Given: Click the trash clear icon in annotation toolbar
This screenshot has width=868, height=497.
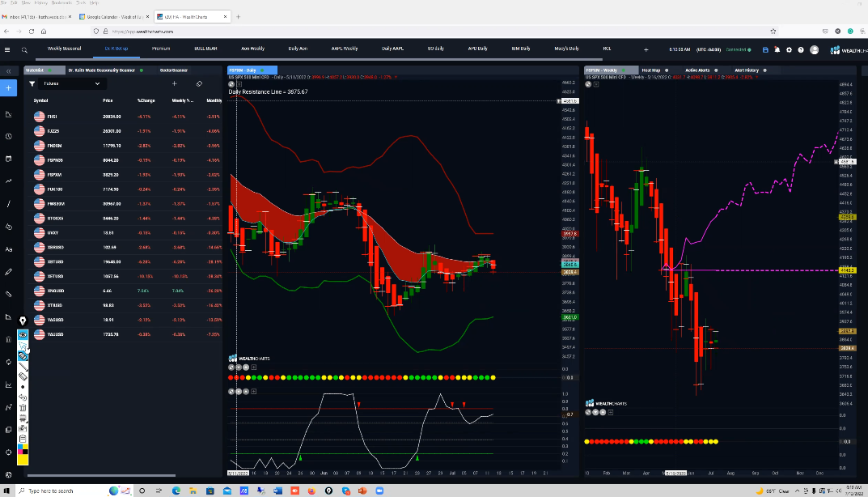Looking at the screenshot, I should (23, 408).
